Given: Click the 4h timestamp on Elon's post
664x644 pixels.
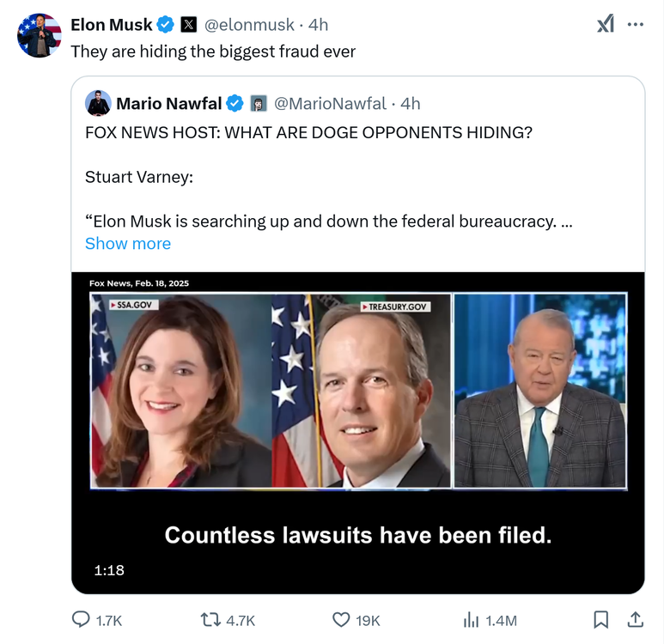Looking at the screenshot, I should 318,24.
